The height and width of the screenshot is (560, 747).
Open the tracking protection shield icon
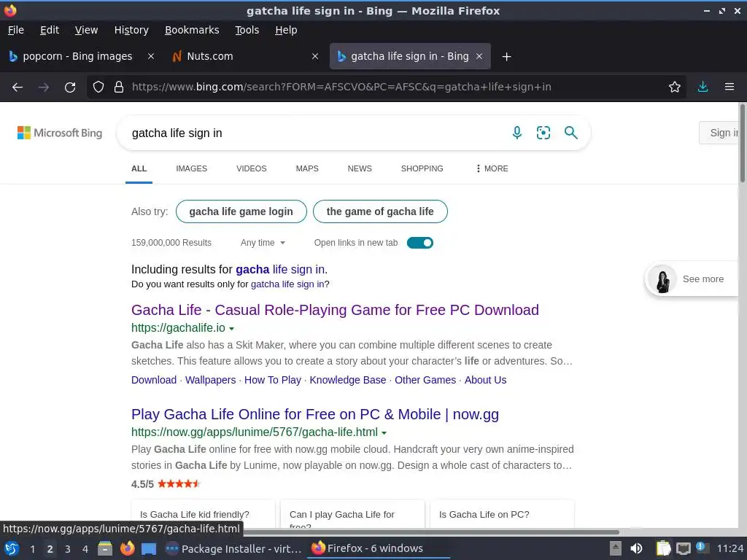[x=98, y=87]
